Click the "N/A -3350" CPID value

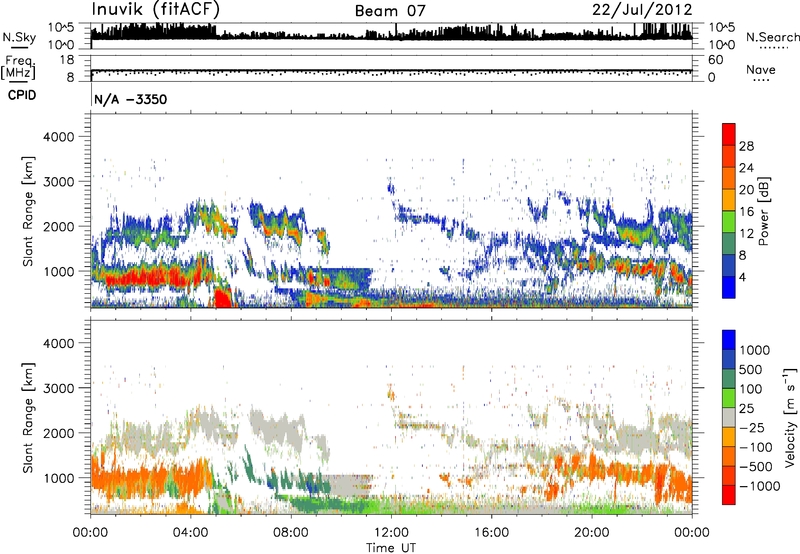[x=131, y=99]
